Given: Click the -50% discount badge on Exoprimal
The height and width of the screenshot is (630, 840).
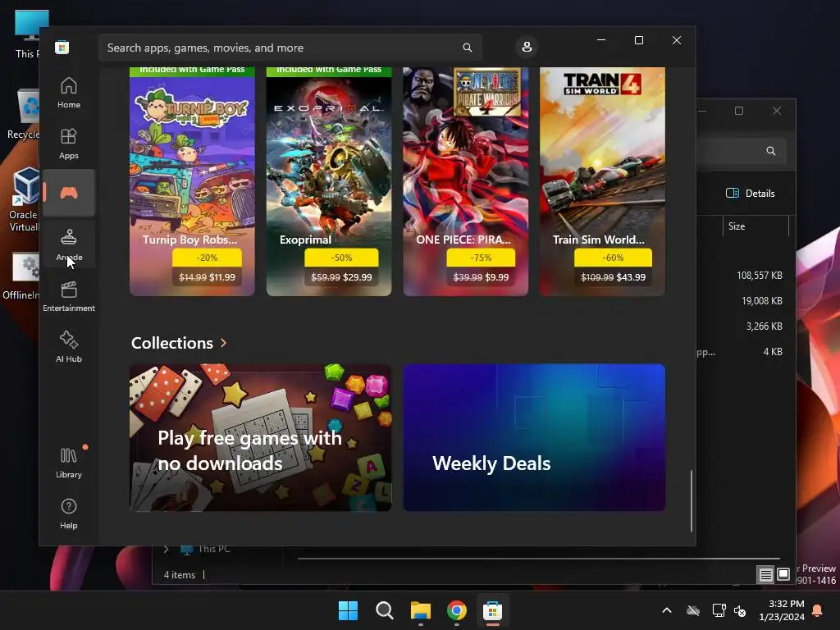Looking at the screenshot, I should click(x=341, y=258).
